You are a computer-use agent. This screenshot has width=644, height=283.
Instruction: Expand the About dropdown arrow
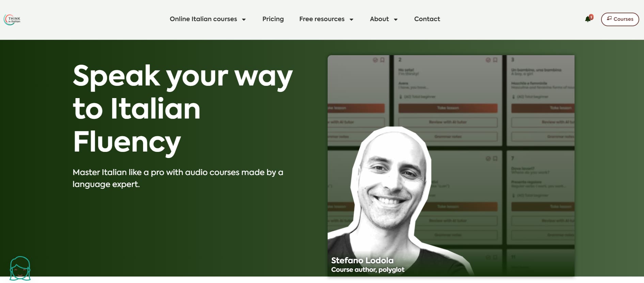396,19
